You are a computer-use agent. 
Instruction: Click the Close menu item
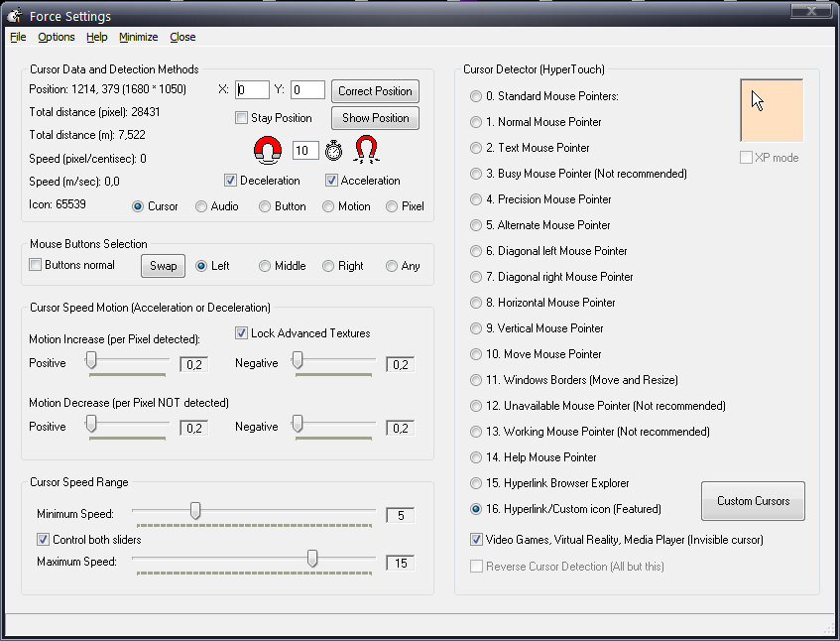point(182,37)
